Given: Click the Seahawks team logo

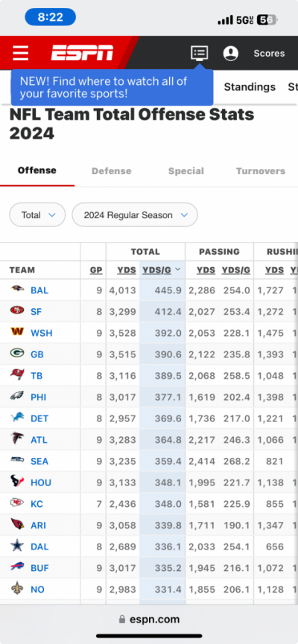Looking at the screenshot, I should [x=17, y=460].
